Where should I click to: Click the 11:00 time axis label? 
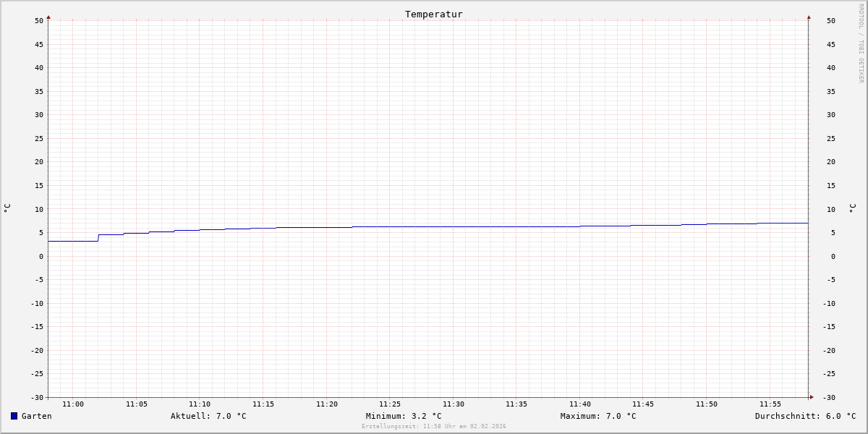coord(73,404)
